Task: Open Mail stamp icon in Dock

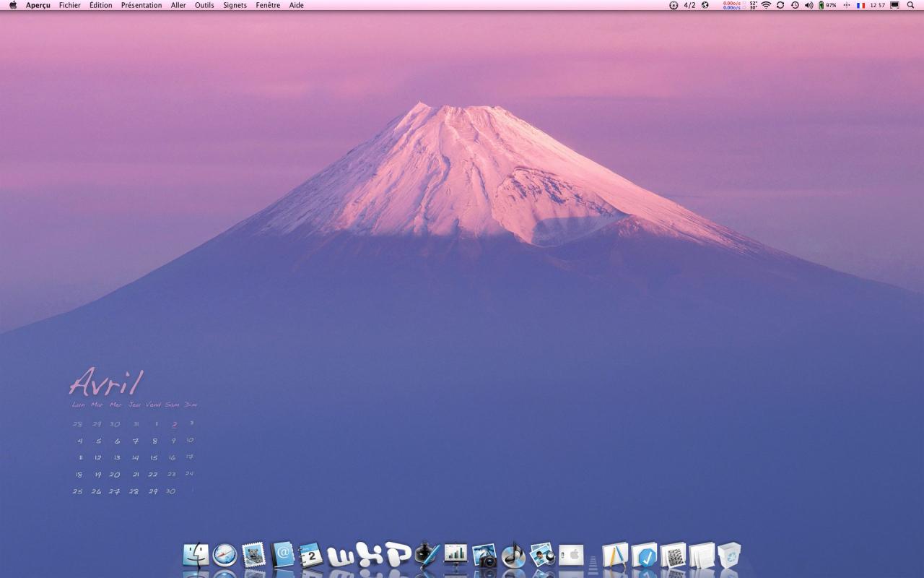Action: [x=253, y=555]
